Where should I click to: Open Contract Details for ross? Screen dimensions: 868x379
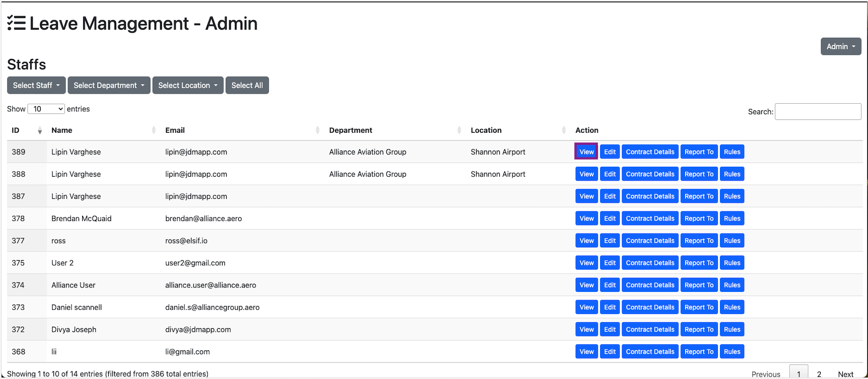pos(650,241)
